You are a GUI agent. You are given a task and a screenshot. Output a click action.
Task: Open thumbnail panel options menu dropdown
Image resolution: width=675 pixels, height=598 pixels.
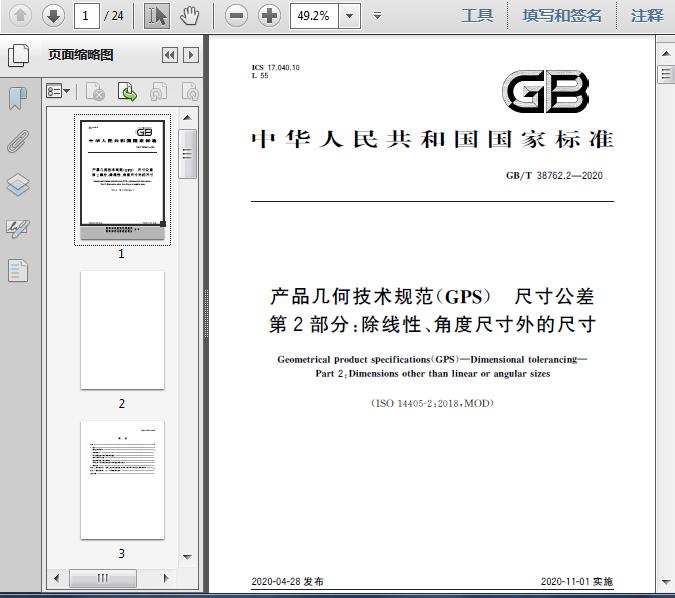59,92
